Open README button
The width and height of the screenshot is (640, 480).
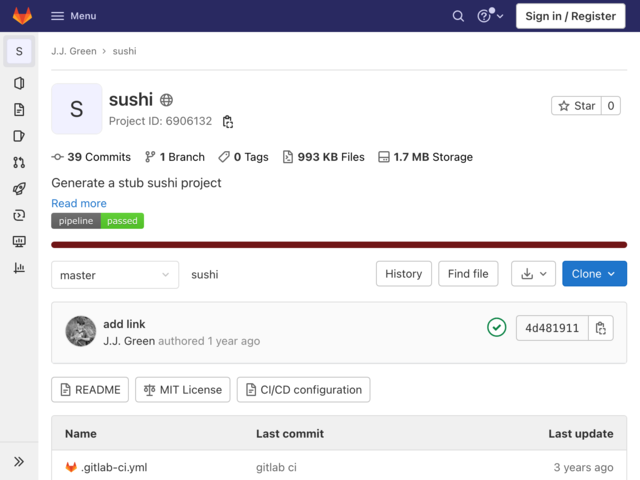[90, 390]
